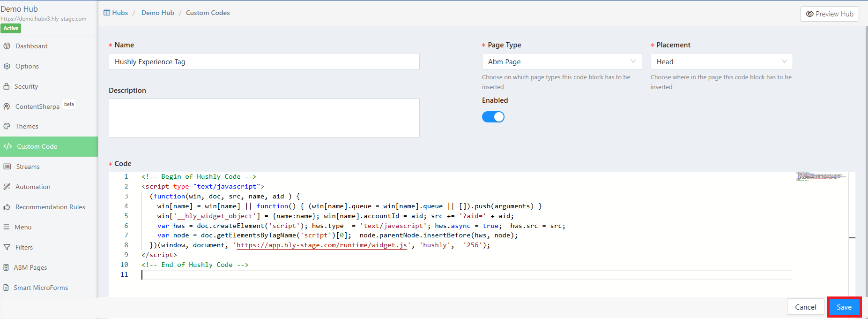This screenshot has width=868, height=319.
Task: Click the demo.hubv3.hly-stage.com URL text
Action: 44,19
